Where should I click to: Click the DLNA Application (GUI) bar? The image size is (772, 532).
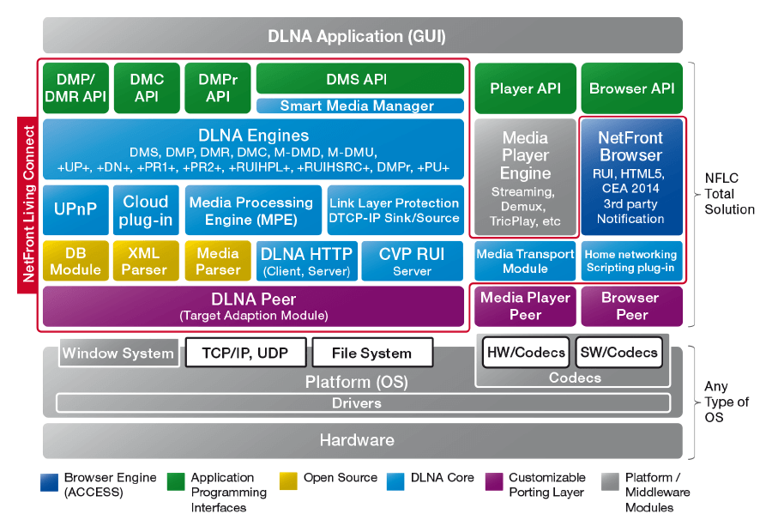(x=362, y=36)
